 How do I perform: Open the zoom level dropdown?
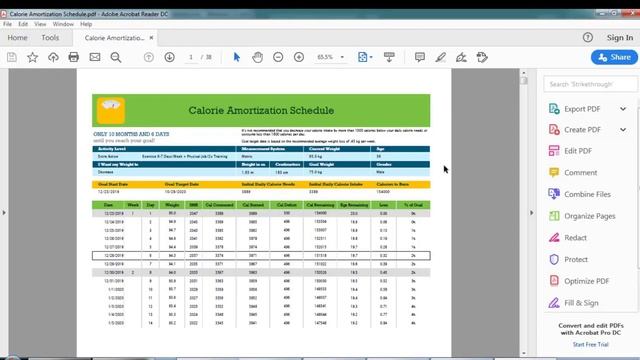click(x=342, y=57)
